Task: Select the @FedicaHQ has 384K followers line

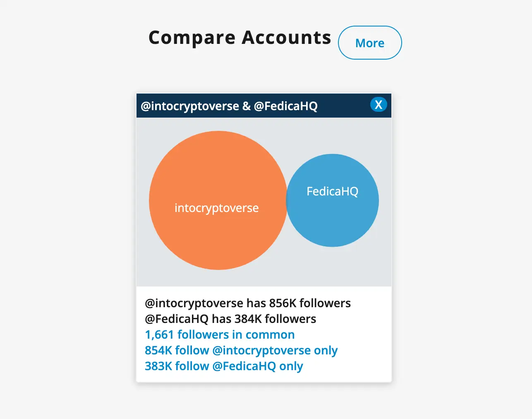Action: pyautogui.click(x=230, y=319)
